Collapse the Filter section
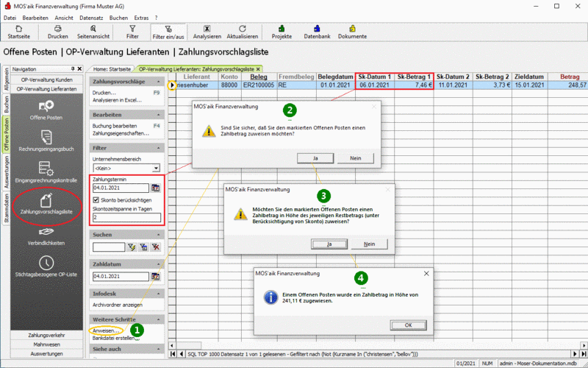Screen dimensions: 588x368 click(159, 148)
